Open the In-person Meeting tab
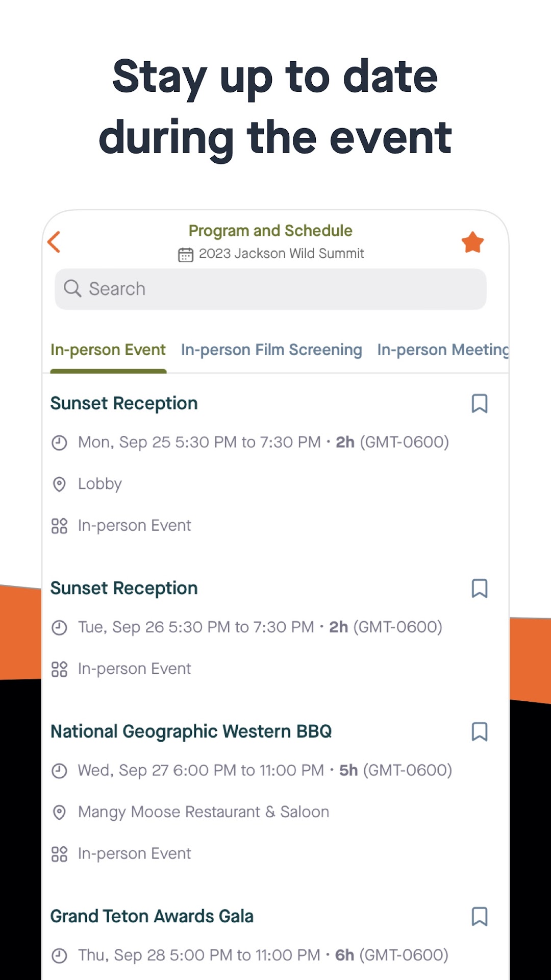Screen dimensions: 551x980 [443, 350]
